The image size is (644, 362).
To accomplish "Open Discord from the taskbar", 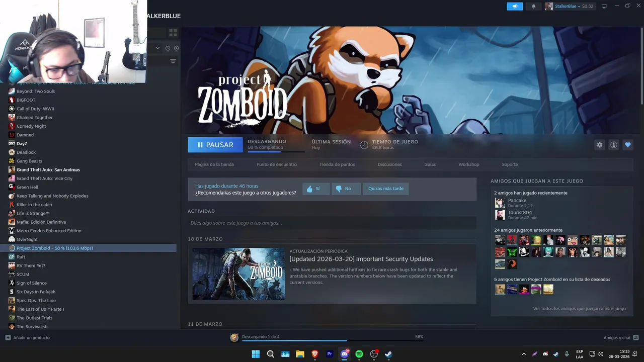I will [x=345, y=354].
